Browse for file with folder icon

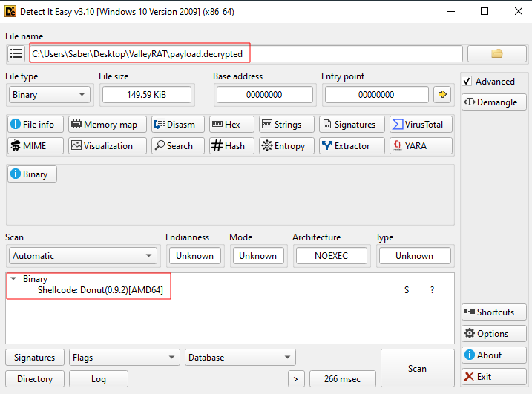[496, 53]
